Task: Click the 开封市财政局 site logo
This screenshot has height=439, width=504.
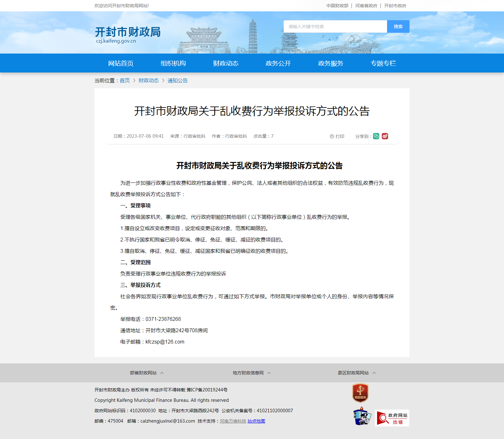Action: pyautogui.click(x=128, y=35)
